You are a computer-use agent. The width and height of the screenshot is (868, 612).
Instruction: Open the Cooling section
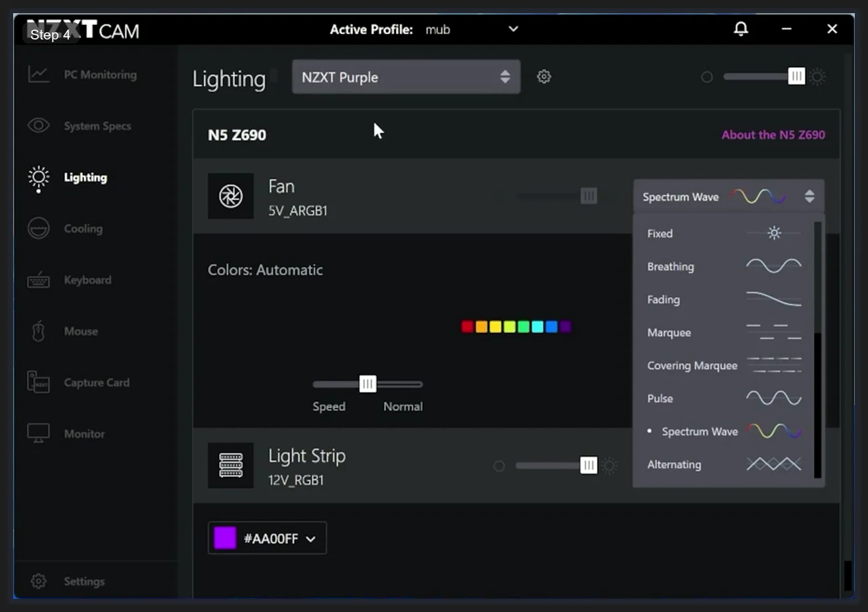(x=83, y=228)
